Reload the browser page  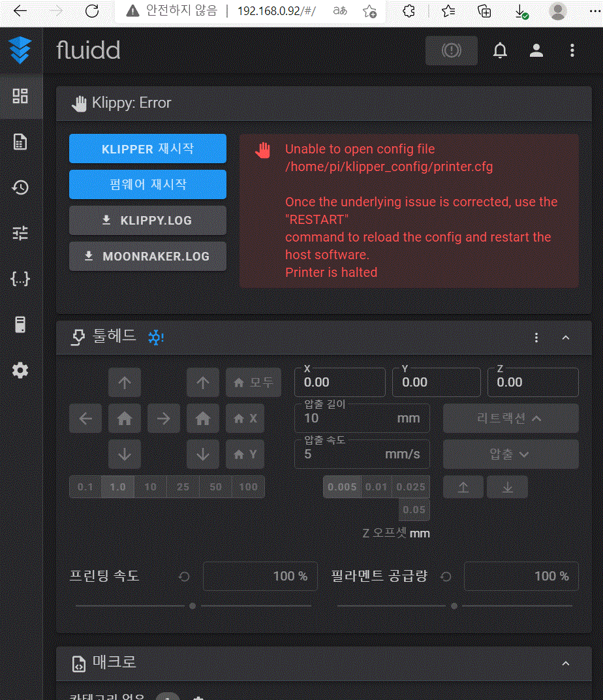point(92,11)
